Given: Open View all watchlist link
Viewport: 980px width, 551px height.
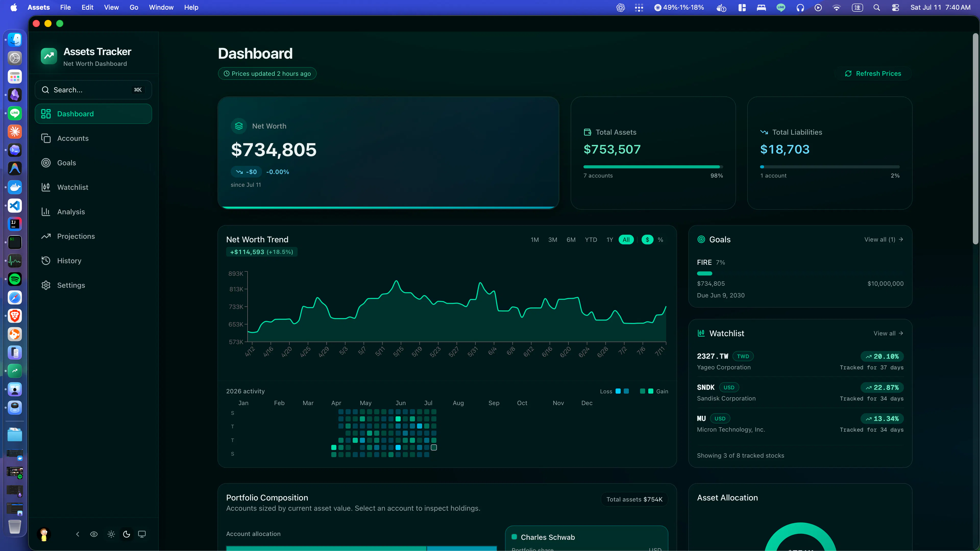Looking at the screenshot, I should 888,333.
